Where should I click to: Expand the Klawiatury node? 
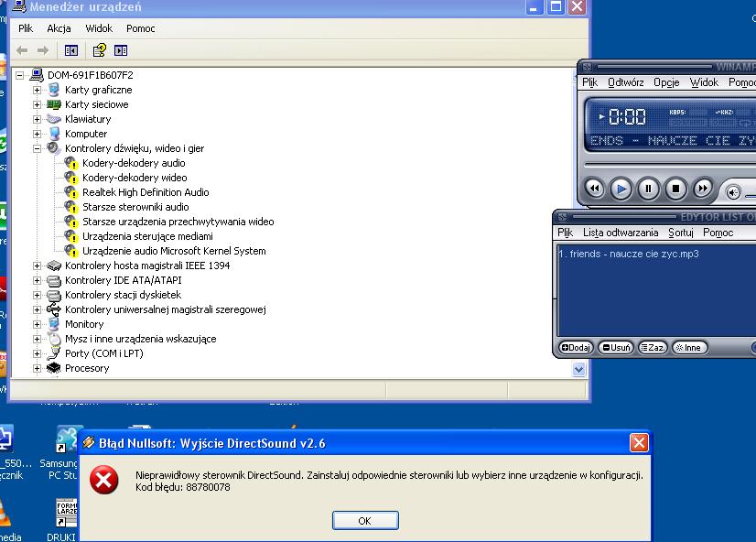(37, 119)
